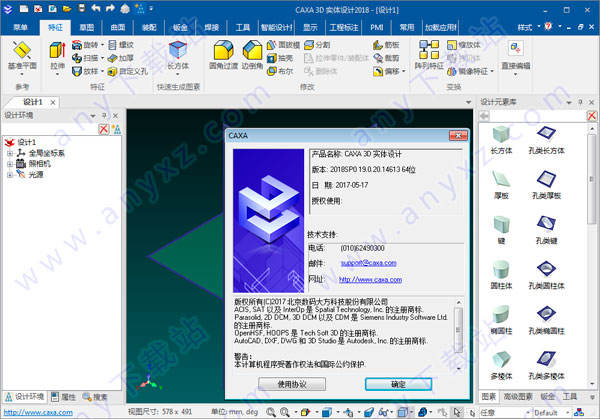Click the 缩放体 scale body tool
Image resolution: width=600 pixels, height=419 pixels.
pos(463,45)
